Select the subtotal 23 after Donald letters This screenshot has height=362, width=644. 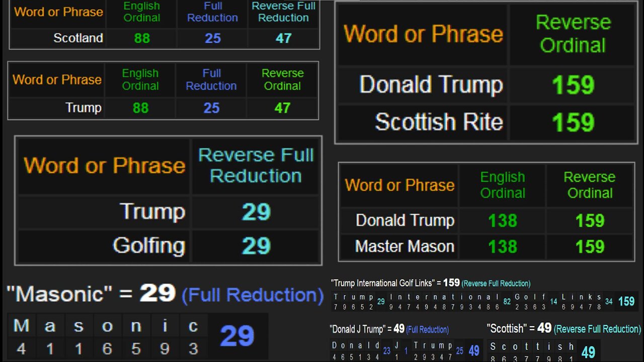tap(386, 350)
